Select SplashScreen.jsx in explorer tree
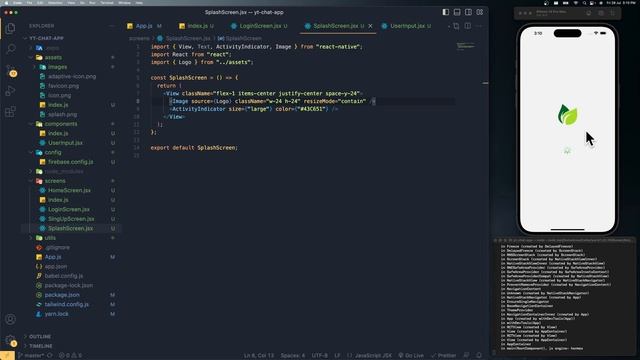Image resolution: width=640 pixels, height=360 pixels. [70, 228]
